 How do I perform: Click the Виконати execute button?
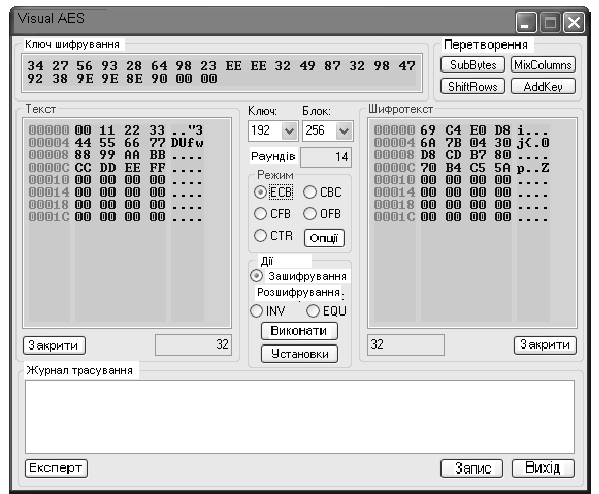click(x=299, y=331)
